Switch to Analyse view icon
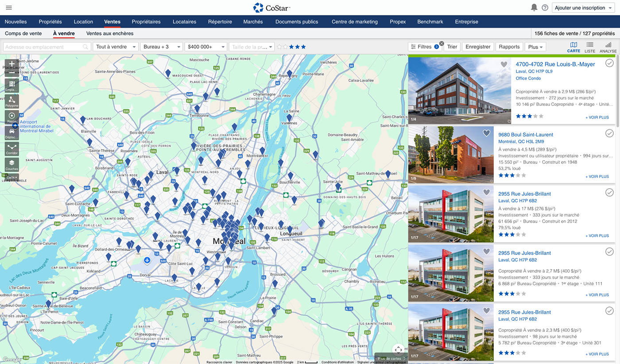620x364 pixels. [608, 46]
